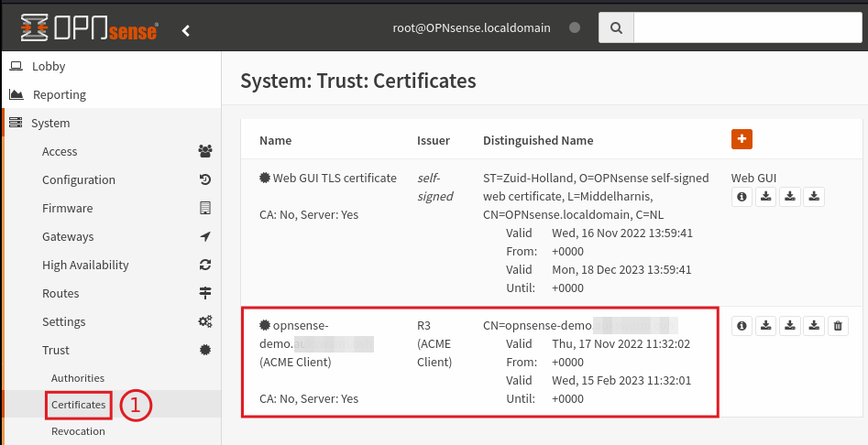Click the CN=opnsense-demo distinguished name
The image size is (868, 445).
click(x=580, y=326)
